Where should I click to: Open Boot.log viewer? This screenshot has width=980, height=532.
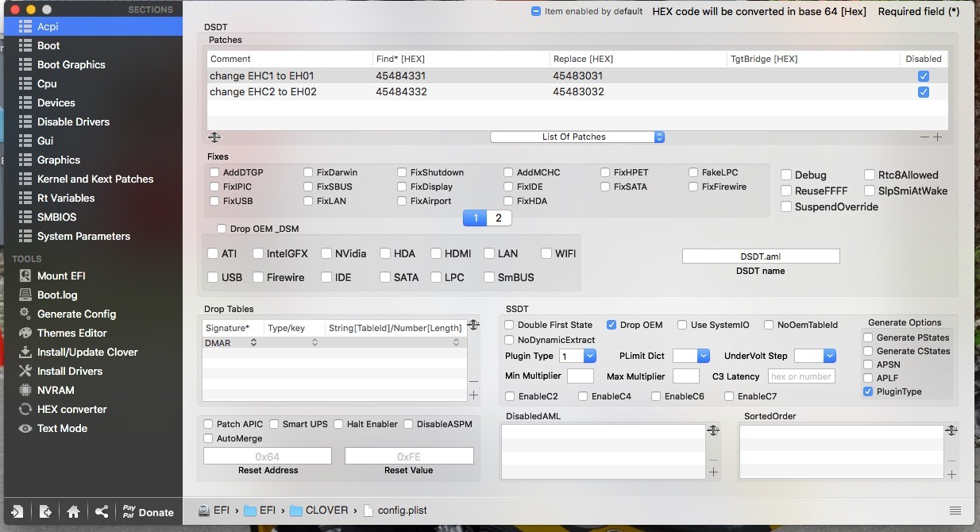[56, 295]
